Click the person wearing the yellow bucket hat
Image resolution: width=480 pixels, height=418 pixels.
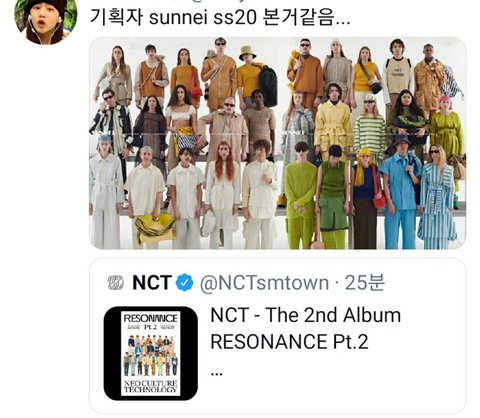[x=249, y=75]
